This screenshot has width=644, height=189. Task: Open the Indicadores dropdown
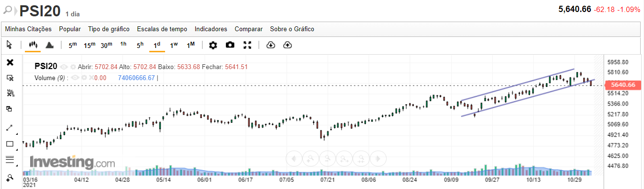tap(211, 29)
